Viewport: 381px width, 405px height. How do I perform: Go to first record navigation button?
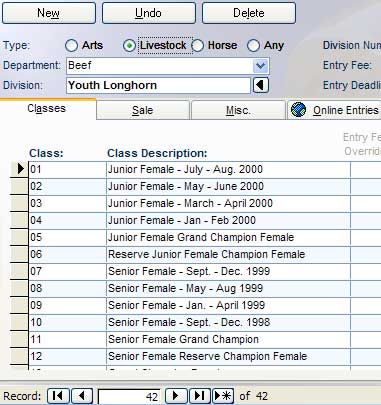(58, 396)
